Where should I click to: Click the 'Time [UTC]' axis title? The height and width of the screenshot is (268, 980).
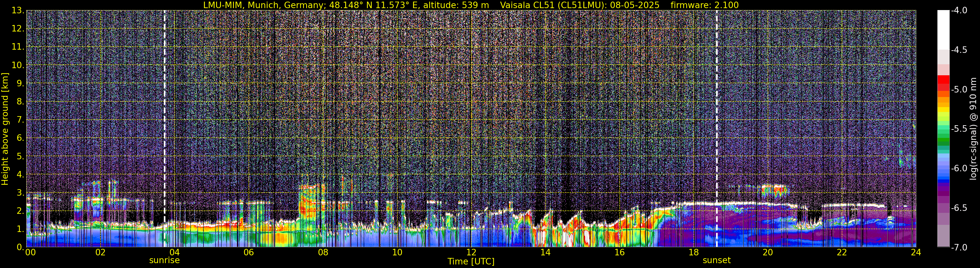tap(471, 262)
